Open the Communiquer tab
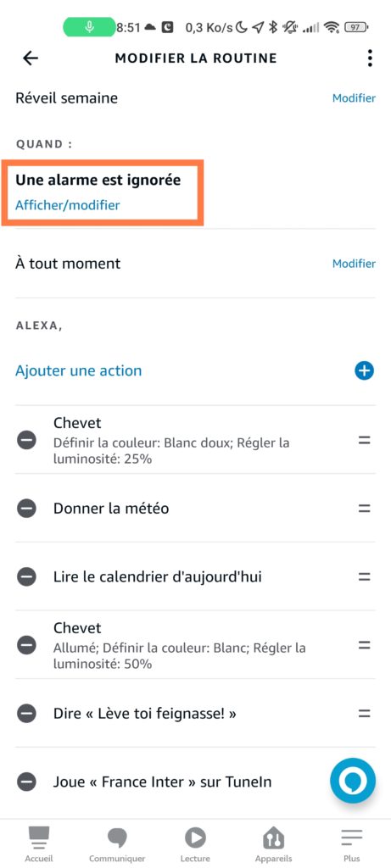 117,843
